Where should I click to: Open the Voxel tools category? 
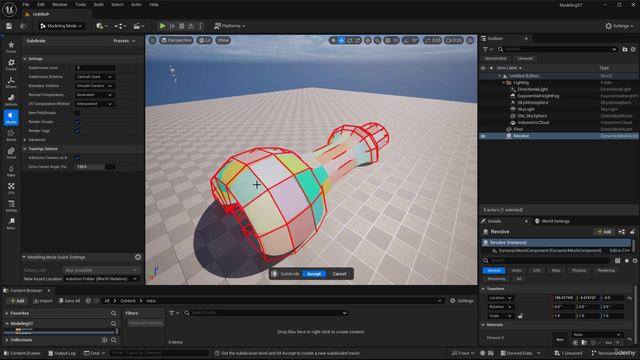[x=11, y=153]
